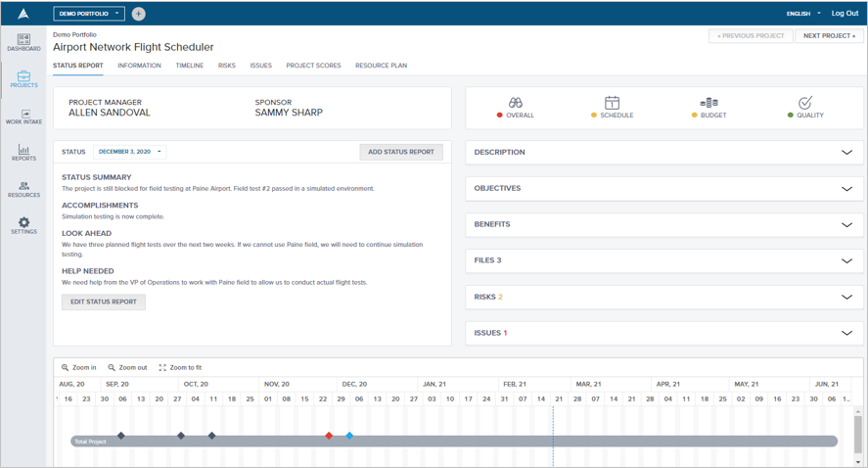Image resolution: width=868 pixels, height=468 pixels.
Task: Click the plus icon beside Demo Portfolio
Action: [138, 14]
